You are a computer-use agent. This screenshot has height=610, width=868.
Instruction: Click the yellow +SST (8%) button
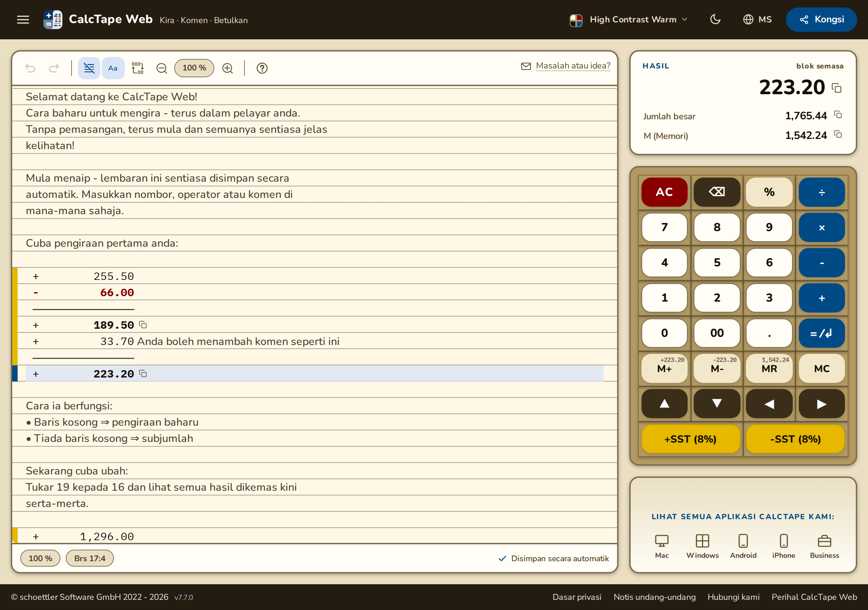point(690,439)
